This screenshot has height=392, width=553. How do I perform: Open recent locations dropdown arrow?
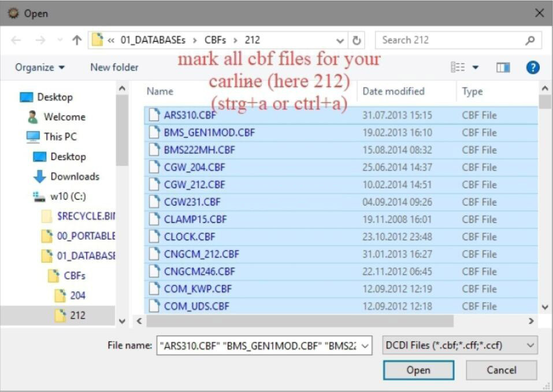pyautogui.click(x=60, y=40)
